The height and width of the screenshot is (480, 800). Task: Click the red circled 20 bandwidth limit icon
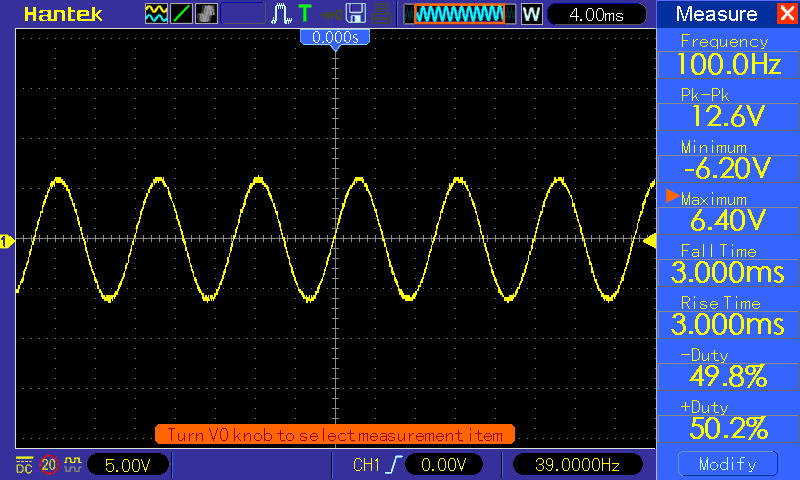point(49,464)
